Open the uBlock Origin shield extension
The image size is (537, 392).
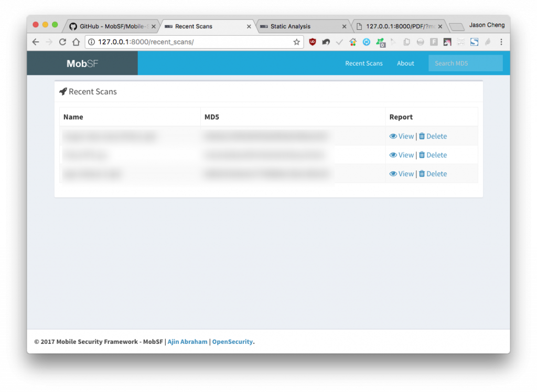313,42
